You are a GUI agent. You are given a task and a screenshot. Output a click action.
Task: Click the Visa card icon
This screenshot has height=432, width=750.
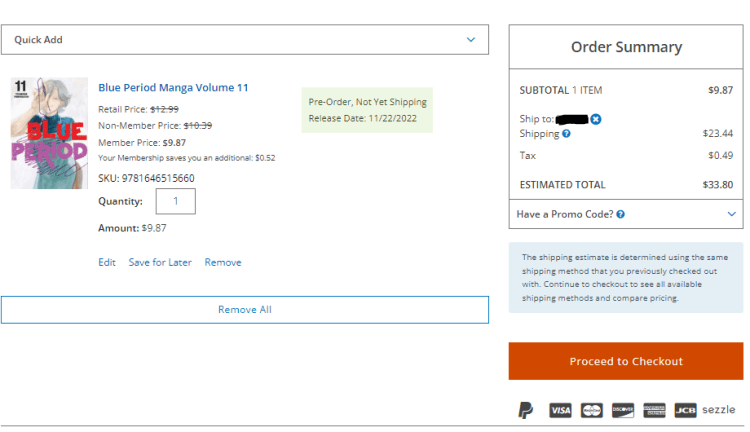coord(560,410)
